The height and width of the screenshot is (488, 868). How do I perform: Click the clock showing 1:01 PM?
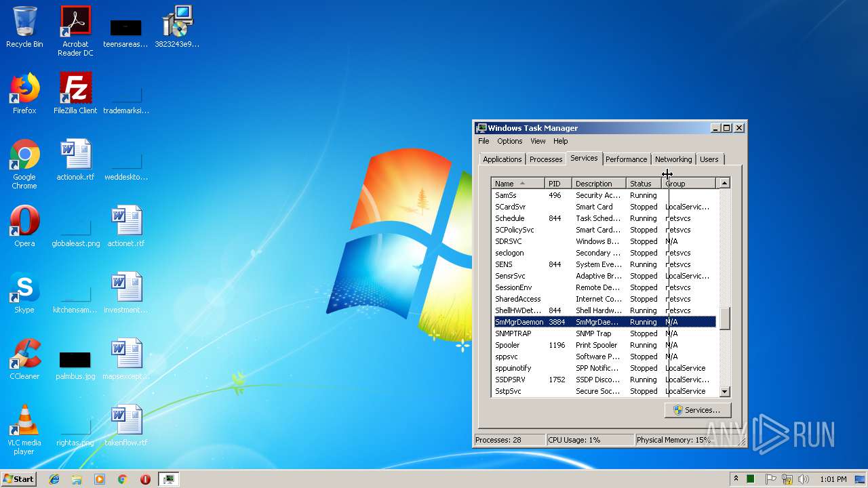833,479
